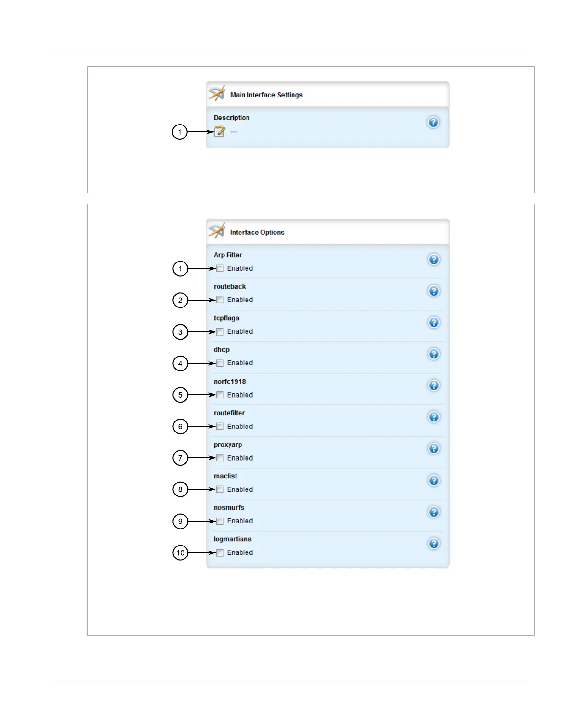This screenshot has width=563, height=728.
Task: Show help for routefilter option
Action: point(433,417)
